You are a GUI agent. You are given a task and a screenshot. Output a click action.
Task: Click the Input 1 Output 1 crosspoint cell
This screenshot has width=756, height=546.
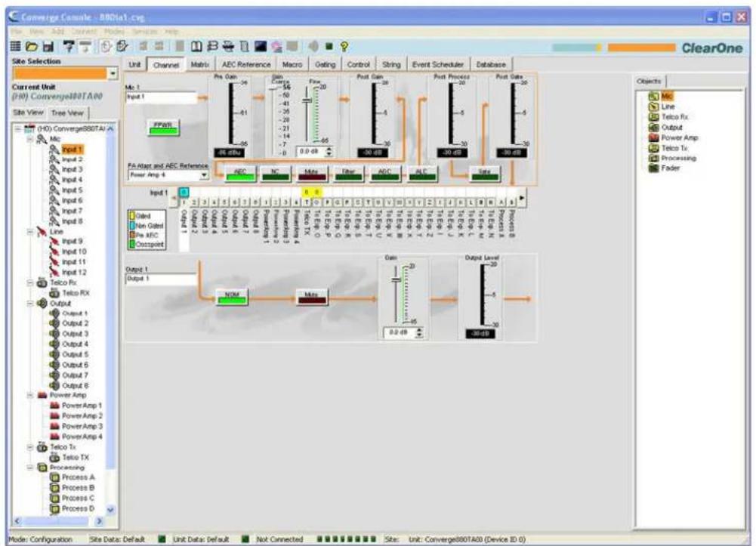tap(184, 193)
